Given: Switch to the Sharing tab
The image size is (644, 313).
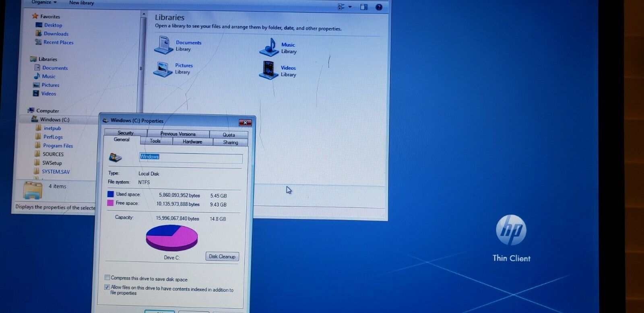Looking at the screenshot, I should click(230, 142).
